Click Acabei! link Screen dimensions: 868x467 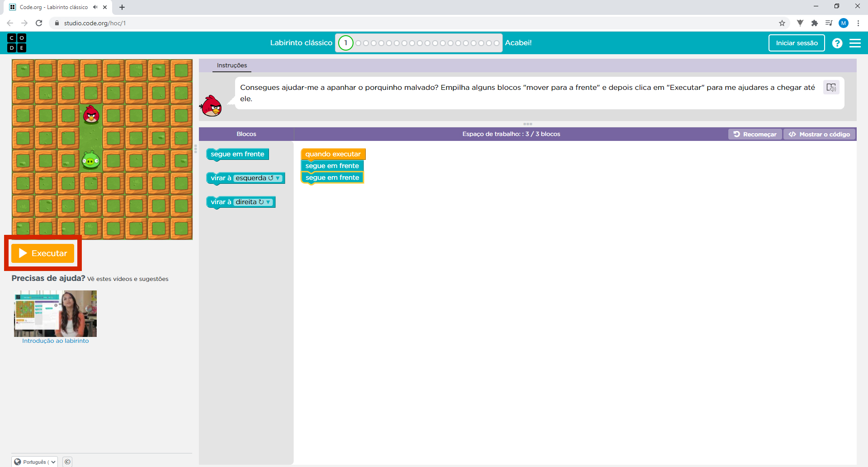pyautogui.click(x=518, y=43)
